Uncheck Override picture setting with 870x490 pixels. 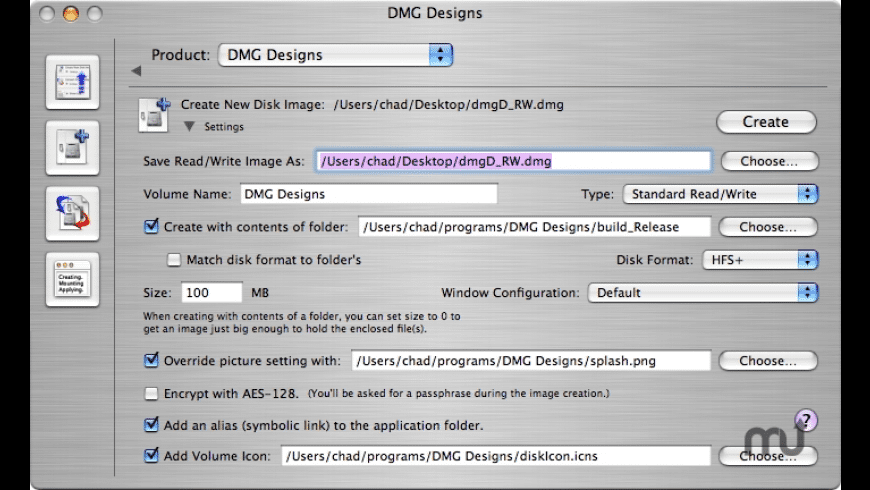point(151,360)
